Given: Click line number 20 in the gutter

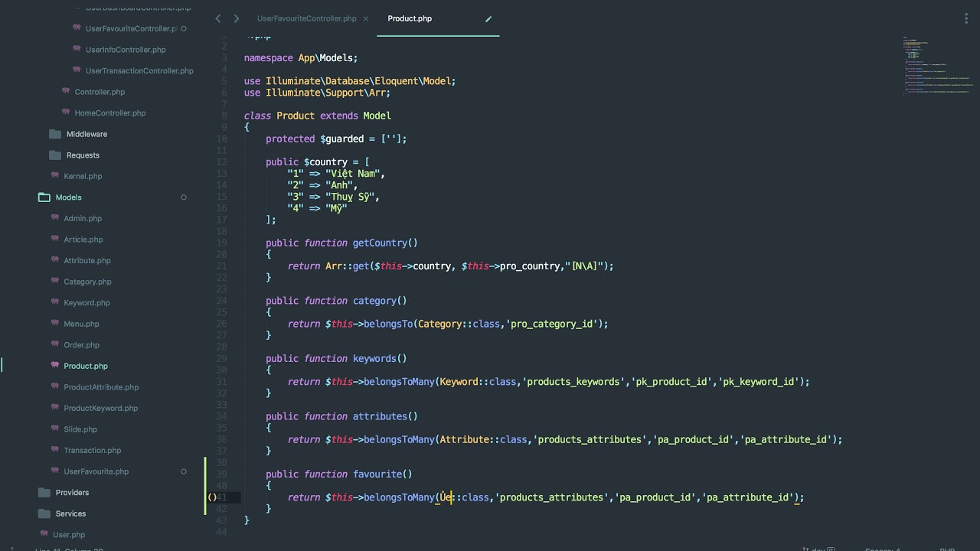Looking at the screenshot, I should 221,254.
